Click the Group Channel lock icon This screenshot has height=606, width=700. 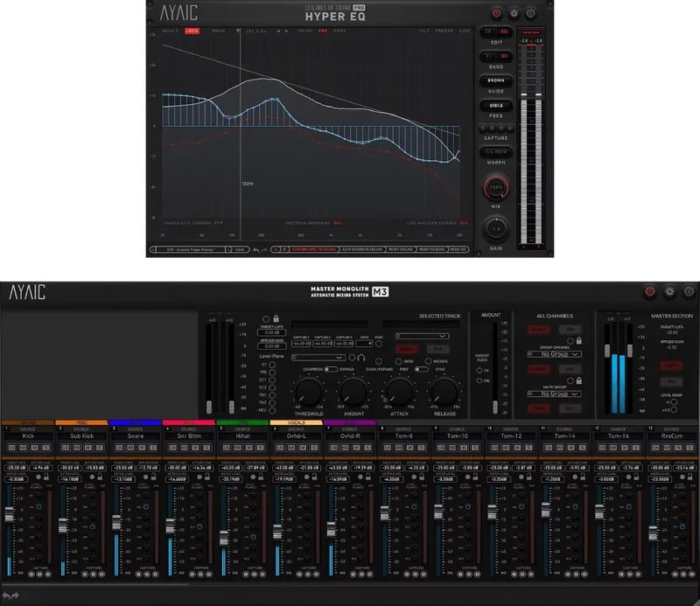pos(578,340)
